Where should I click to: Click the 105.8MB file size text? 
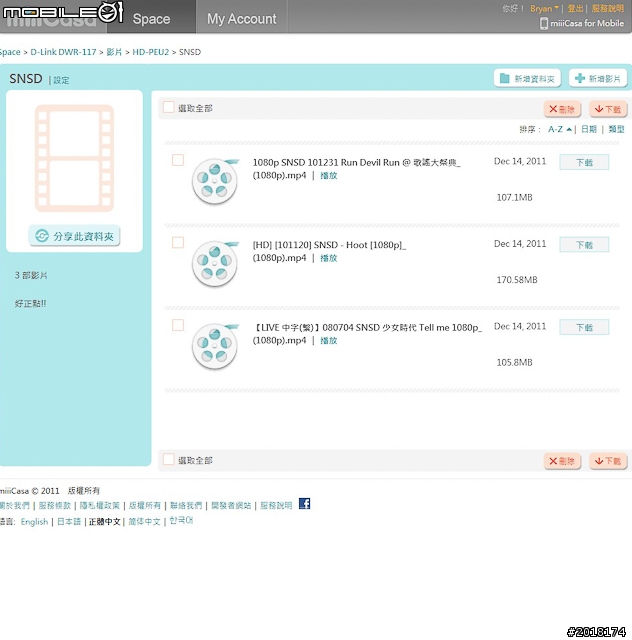(514, 362)
